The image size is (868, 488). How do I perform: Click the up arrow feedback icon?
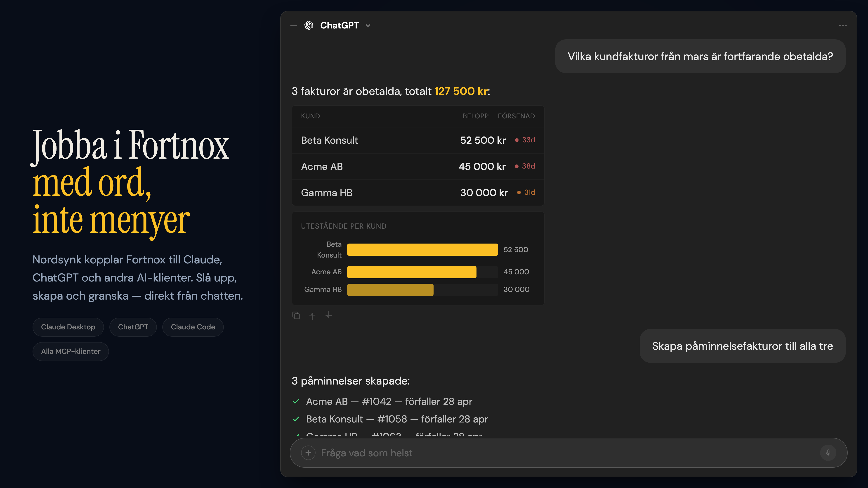click(x=312, y=316)
